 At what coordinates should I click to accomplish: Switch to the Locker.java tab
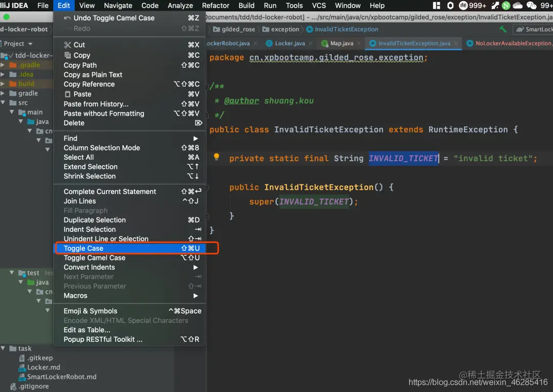point(289,43)
